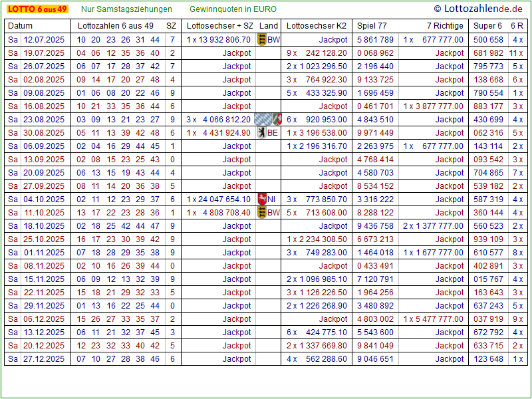The width and height of the screenshot is (532, 399).
Task: Select the 27.12.2025 draw date
Action: [44, 359]
